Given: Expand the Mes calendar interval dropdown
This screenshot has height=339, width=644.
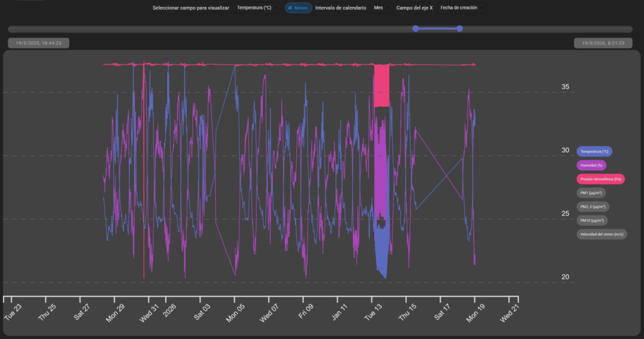Looking at the screenshot, I should tap(381, 8).
